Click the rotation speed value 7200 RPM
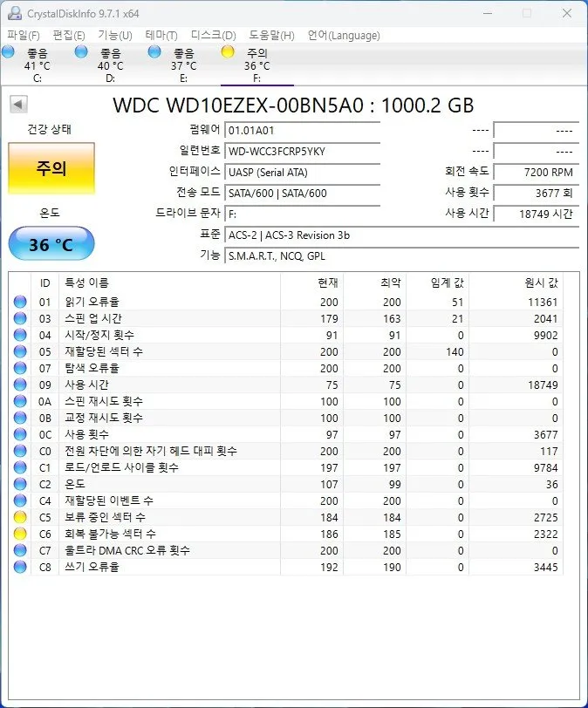588x708 pixels. [536, 172]
